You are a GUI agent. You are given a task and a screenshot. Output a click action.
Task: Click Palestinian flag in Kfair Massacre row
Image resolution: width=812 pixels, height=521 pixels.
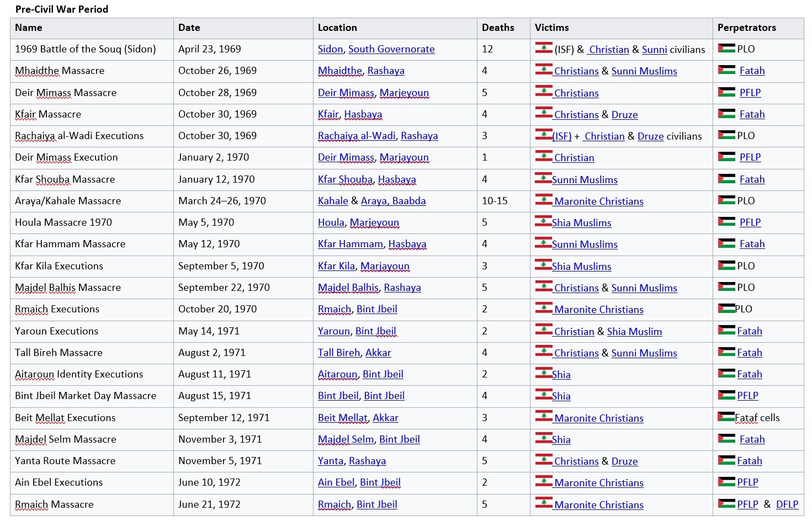(726, 114)
